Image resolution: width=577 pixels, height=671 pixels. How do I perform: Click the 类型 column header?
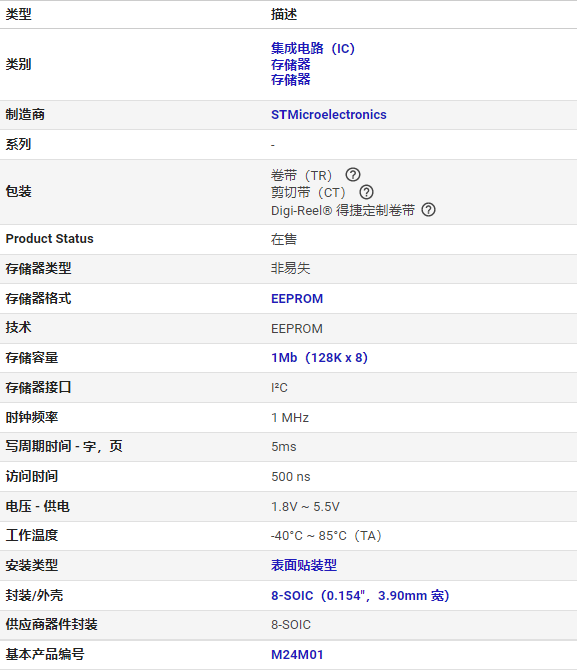[x=18, y=15]
